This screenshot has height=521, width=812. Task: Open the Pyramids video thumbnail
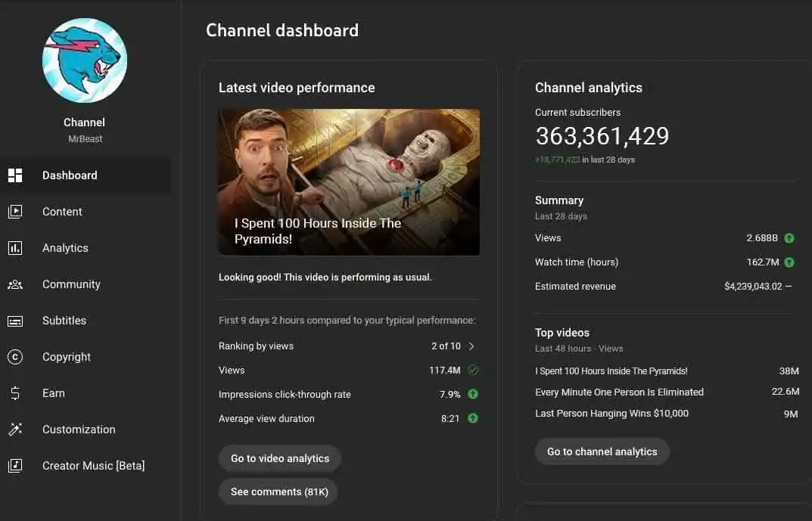pos(349,182)
